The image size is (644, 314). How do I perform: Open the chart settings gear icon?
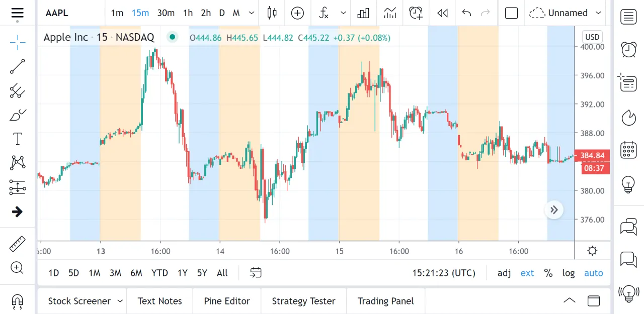pyautogui.click(x=592, y=251)
